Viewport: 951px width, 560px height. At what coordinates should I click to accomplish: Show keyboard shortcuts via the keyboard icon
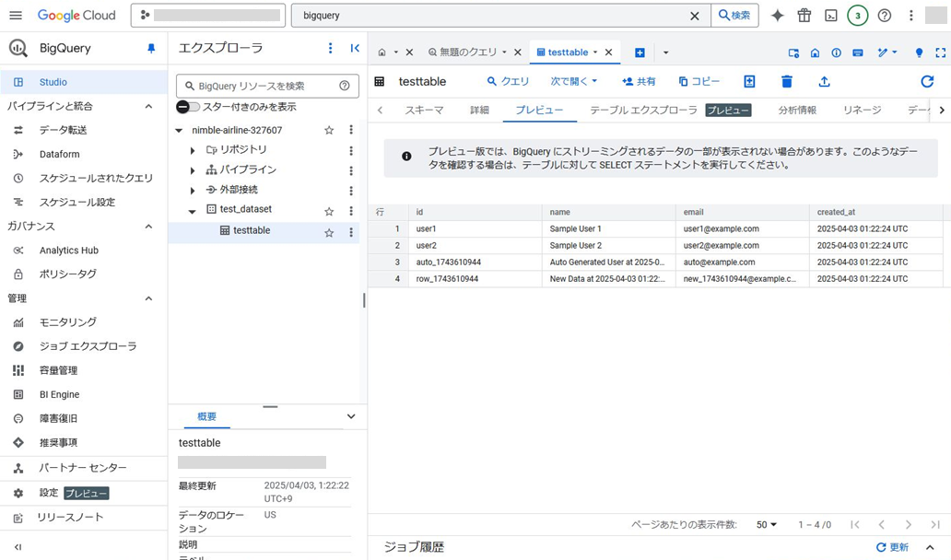[x=857, y=52]
